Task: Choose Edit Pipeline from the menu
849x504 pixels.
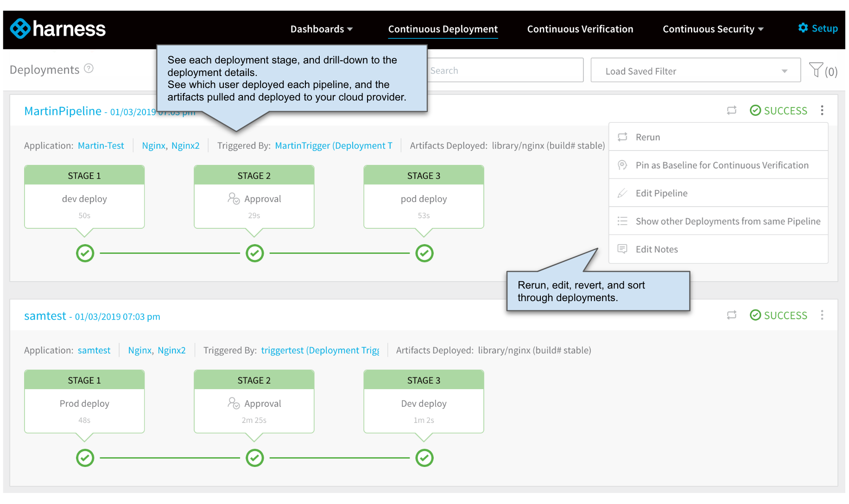Action: [x=718, y=193]
